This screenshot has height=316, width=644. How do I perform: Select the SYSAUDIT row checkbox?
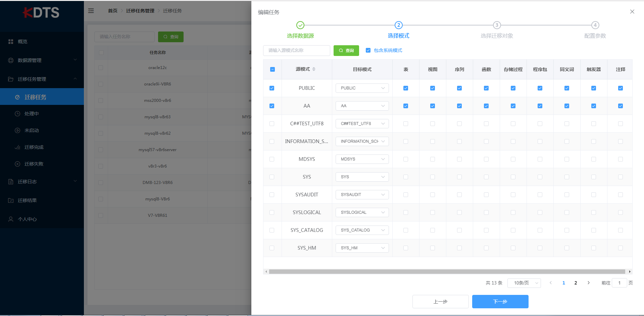(272, 195)
